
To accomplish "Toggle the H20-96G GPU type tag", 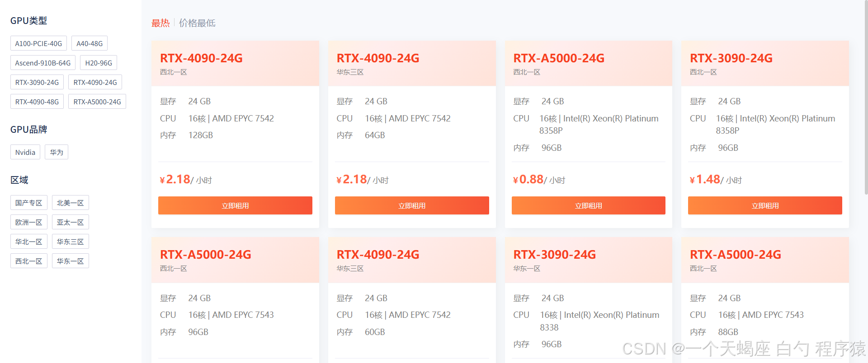I will pos(99,63).
